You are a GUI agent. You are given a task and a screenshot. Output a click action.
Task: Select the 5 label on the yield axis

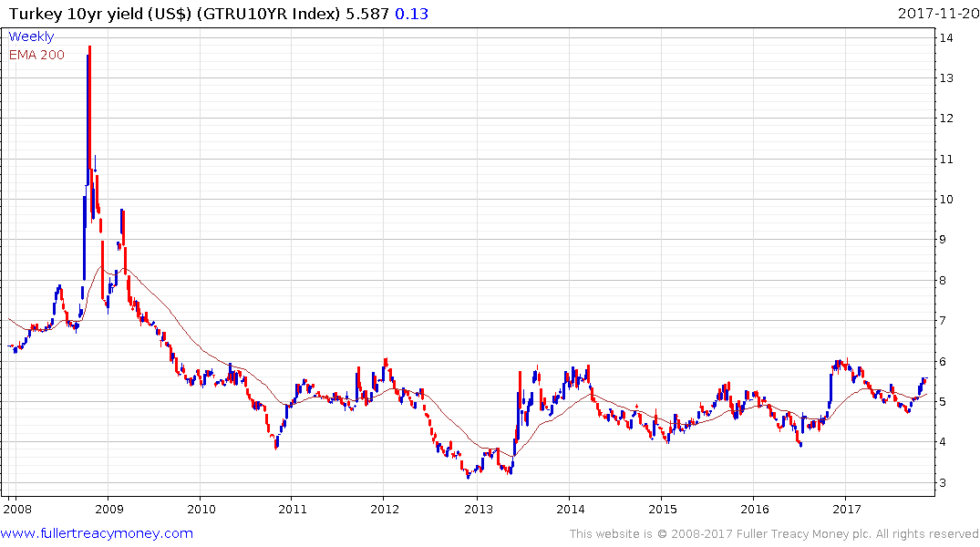click(x=944, y=402)
